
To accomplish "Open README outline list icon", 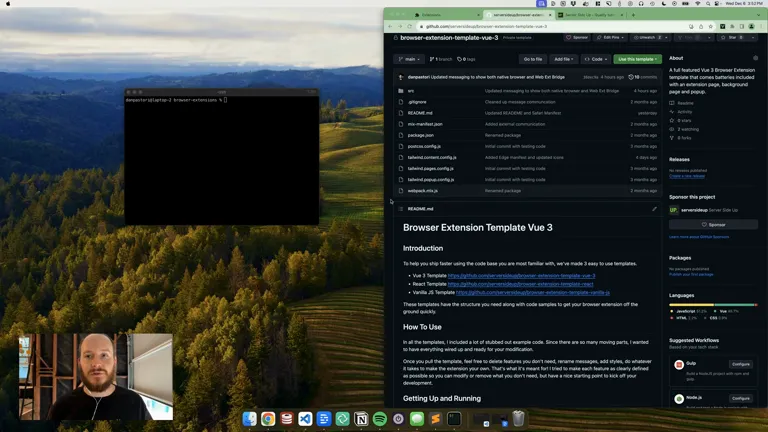I will pos(401,209).
